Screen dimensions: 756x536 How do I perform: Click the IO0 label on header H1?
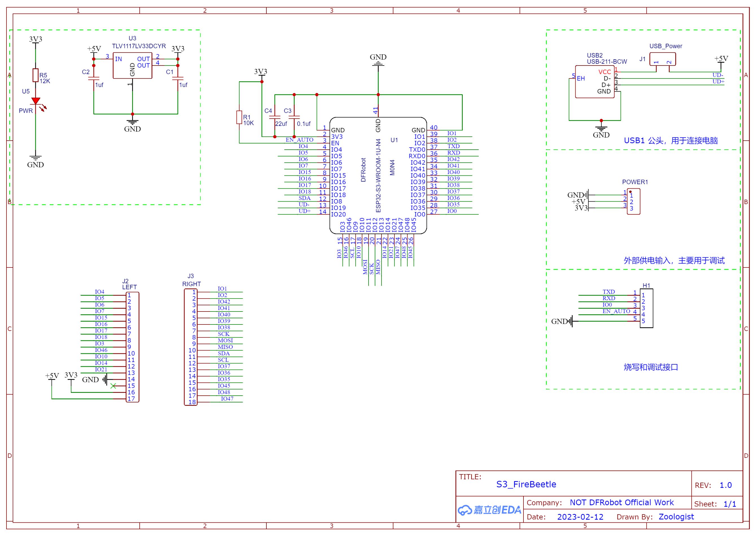(x=607, y=305)
